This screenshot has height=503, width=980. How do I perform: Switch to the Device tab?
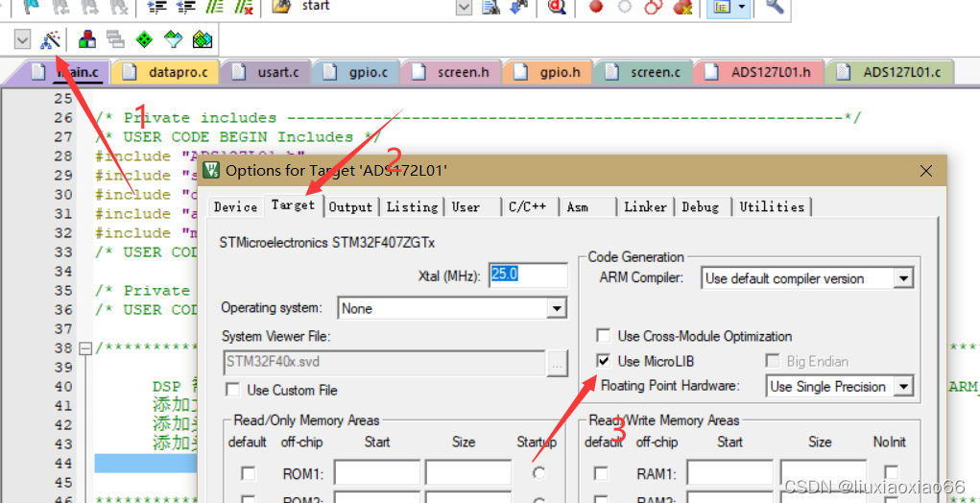[235, 206]
